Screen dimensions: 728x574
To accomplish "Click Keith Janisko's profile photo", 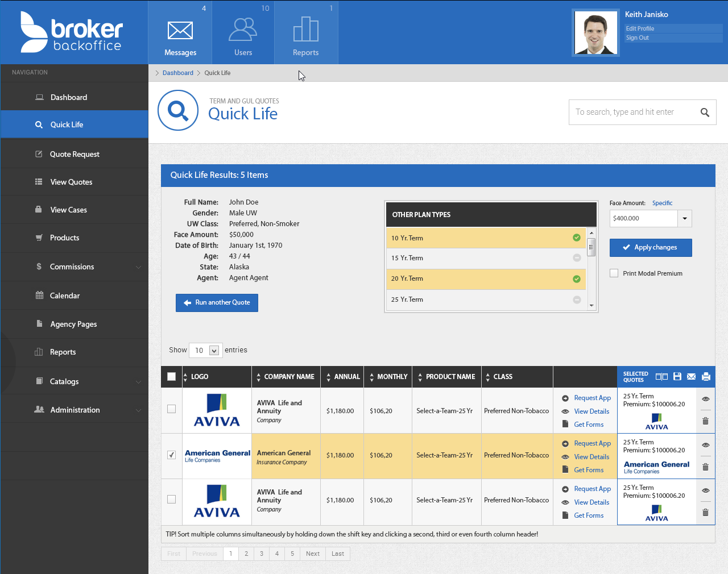I will tap(595, 32).
